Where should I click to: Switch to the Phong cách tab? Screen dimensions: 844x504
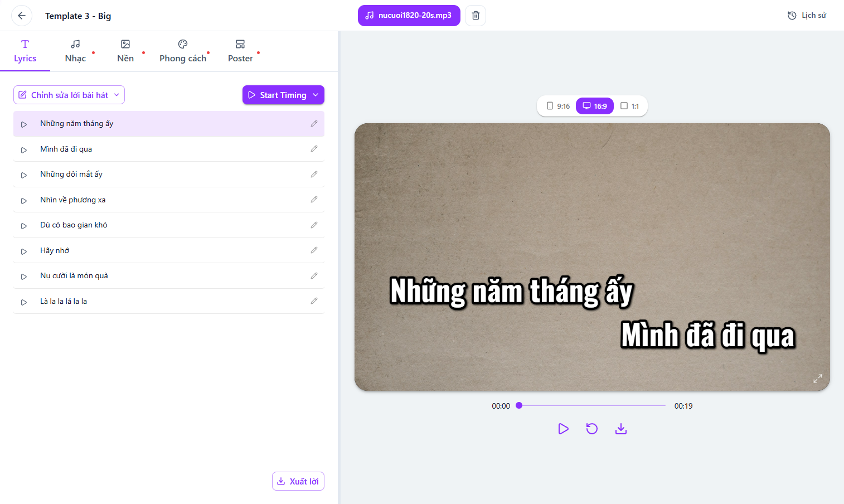pyautogui.click(x=183, y=51)
